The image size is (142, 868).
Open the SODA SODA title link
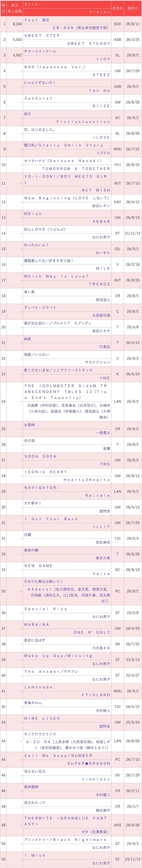coord(40,456)
